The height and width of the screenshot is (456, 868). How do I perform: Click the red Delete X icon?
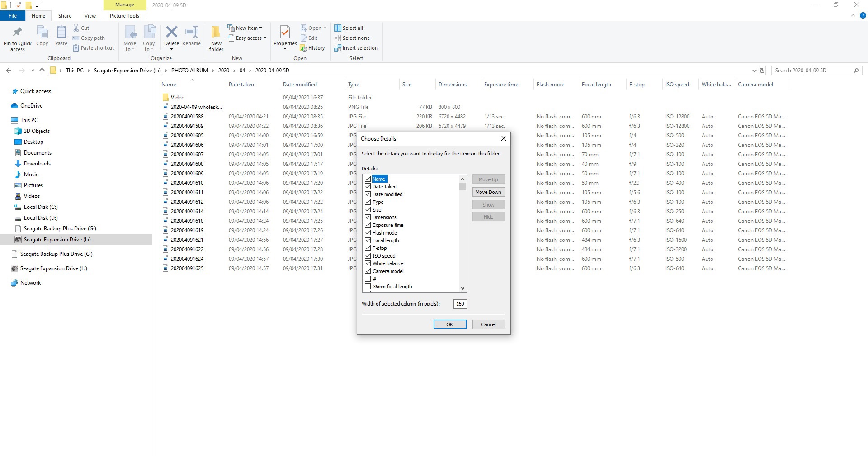click(171, 32)
